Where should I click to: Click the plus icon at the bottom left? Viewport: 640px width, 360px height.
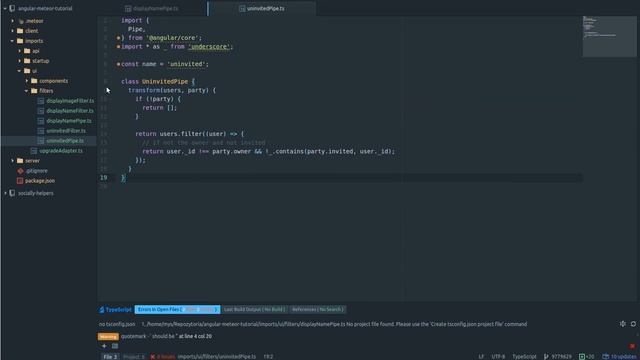point(104,346)
